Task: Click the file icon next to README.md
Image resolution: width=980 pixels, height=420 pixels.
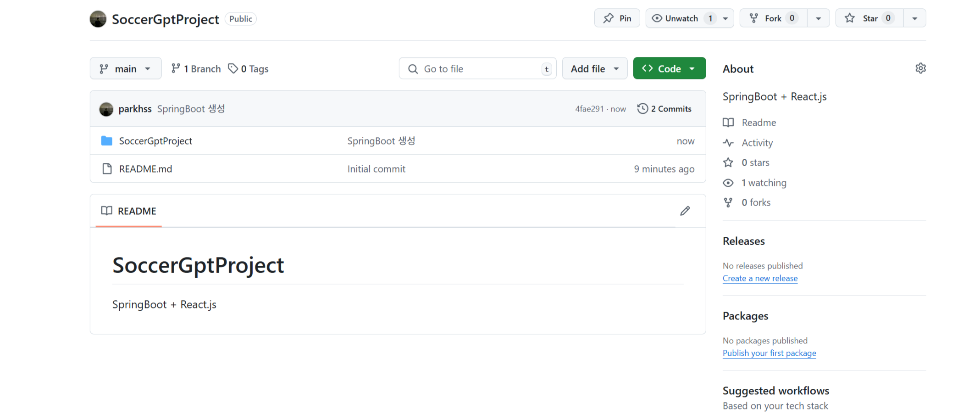Action: pyautogui.click(x=107, y=169)
